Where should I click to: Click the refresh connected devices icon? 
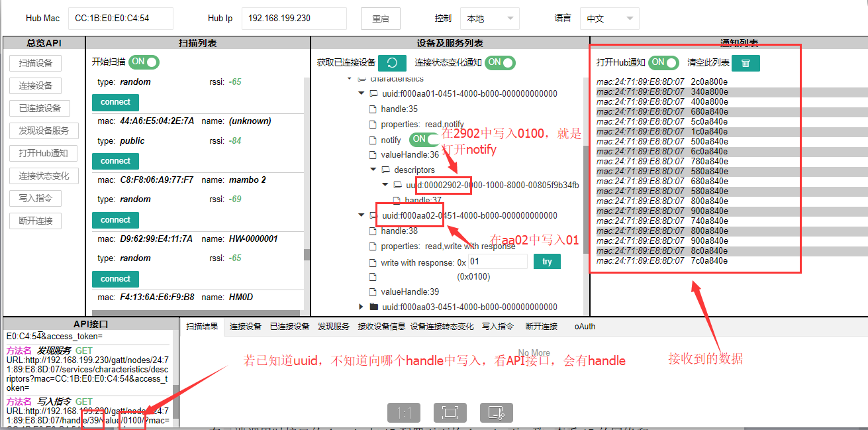(392, 63)
